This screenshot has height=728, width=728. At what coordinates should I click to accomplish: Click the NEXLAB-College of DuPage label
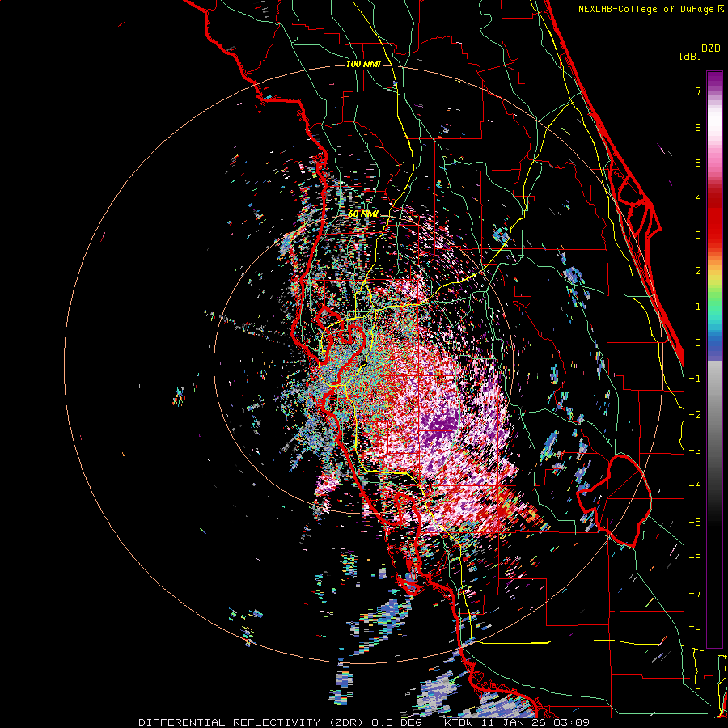tap(647, 9)
